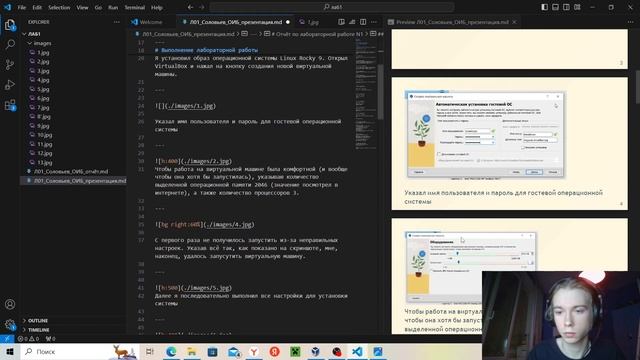
Task: Click the remote window status bar icon
Action: [x=7, y=338]
